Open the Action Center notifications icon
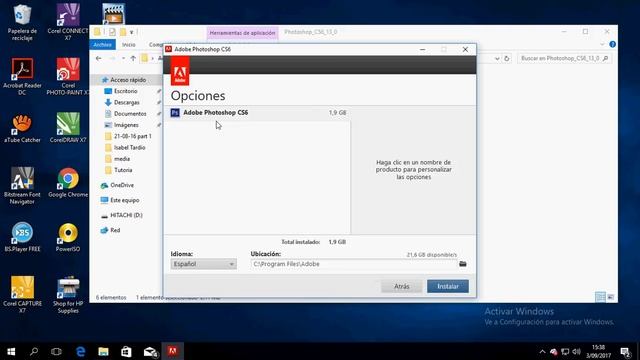The image size is (640, 360). [625, 351]
